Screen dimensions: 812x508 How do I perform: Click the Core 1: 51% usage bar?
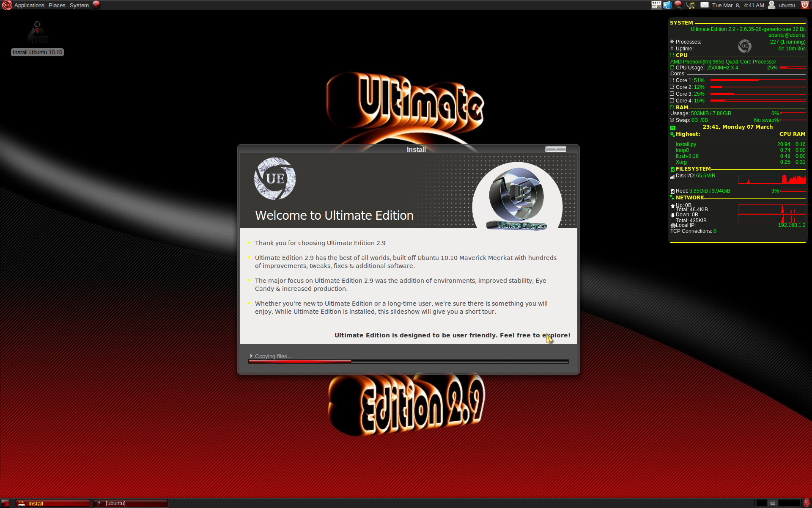click(758, 80)
